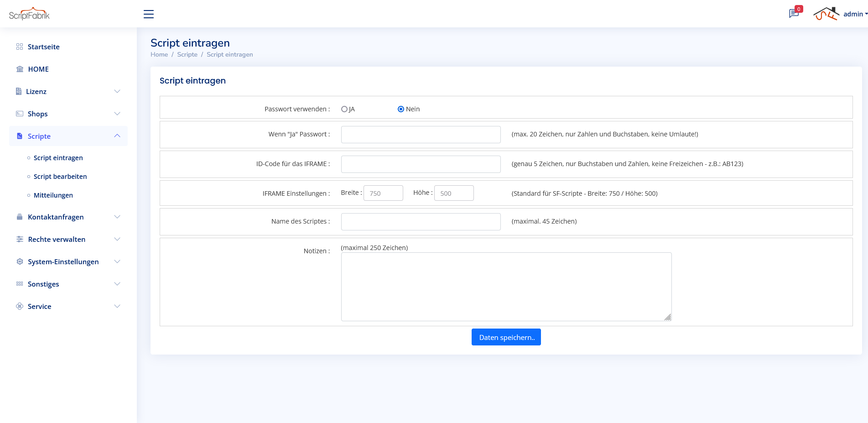This screenshot has width=868, height=423.
Task: Click the HOME bank building icon
Action: (20, 69)
